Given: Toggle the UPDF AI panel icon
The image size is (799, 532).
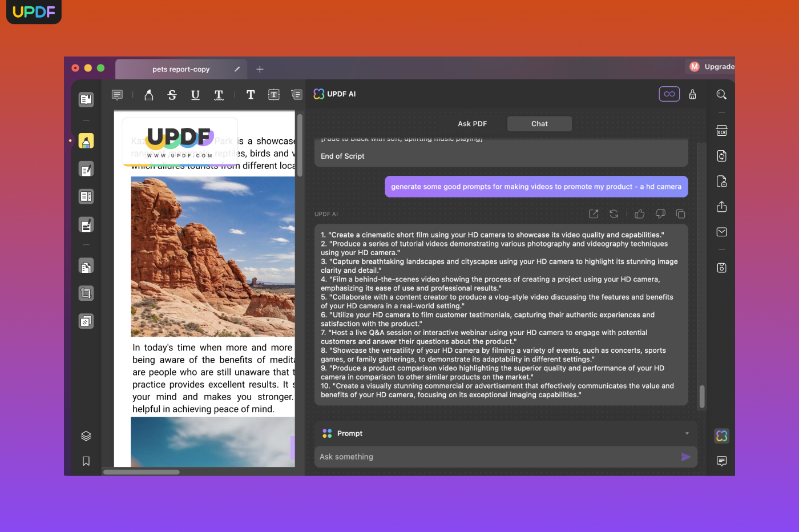Looking at the screenshot, I should (x=721, y=436).
